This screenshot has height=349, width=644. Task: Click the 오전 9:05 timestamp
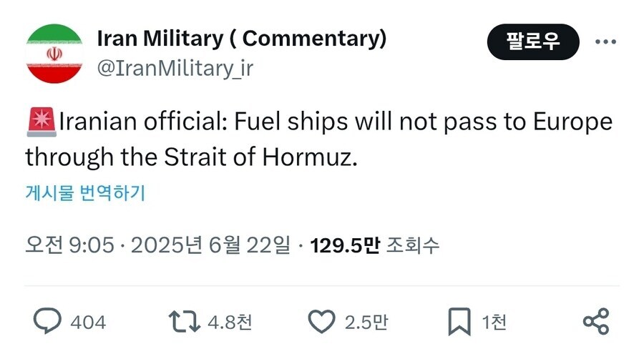[69, 245]
